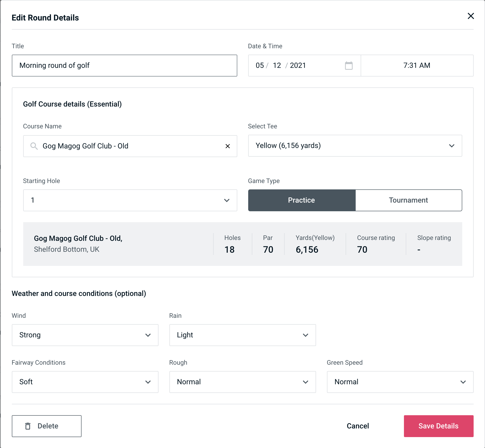This screenshot has width=485, height=448.
Task: Click the search icon in Course Name field
Action: pos(34,146)
